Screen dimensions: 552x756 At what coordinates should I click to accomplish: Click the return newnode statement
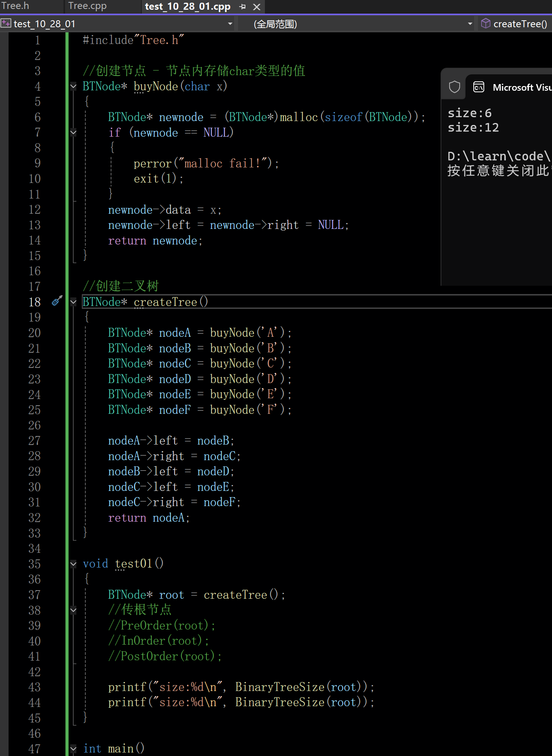click(x=155, y=241)
